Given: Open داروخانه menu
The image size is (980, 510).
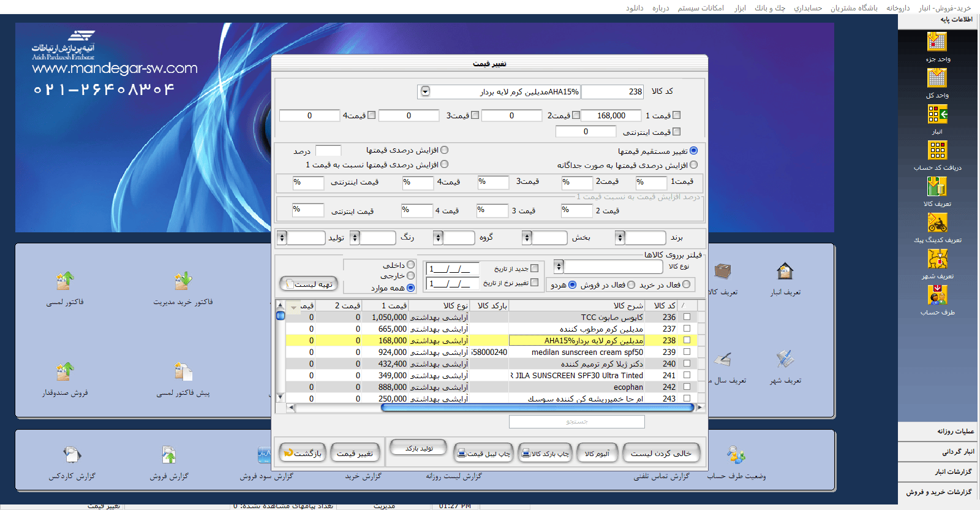Looking at the screenshot, I should (x=898, y=8).
